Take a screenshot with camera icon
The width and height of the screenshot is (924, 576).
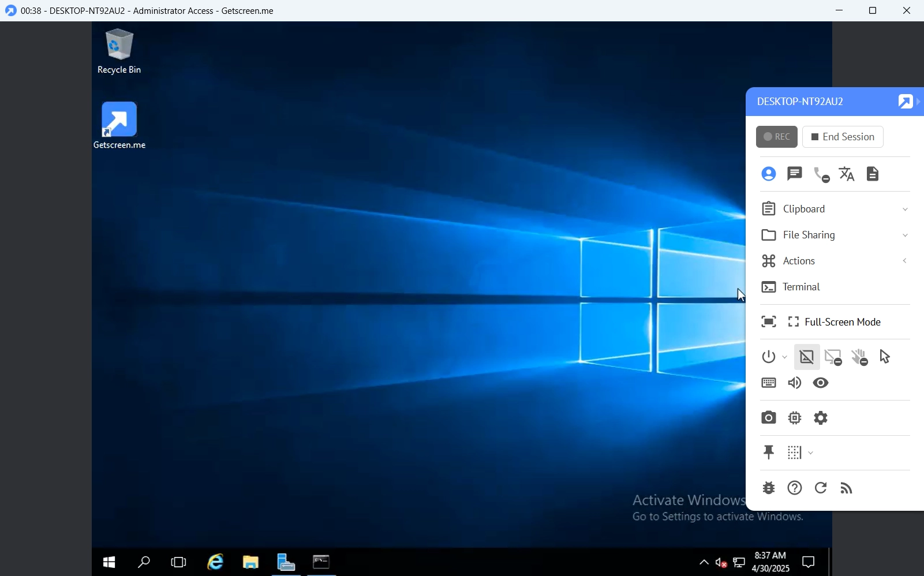pyautogui.click(x=769, y=418)
